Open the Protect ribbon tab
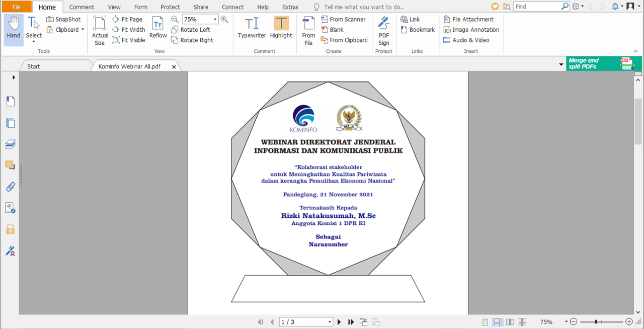The width and height of the screenshot is (644, 329). pos(171,7)
